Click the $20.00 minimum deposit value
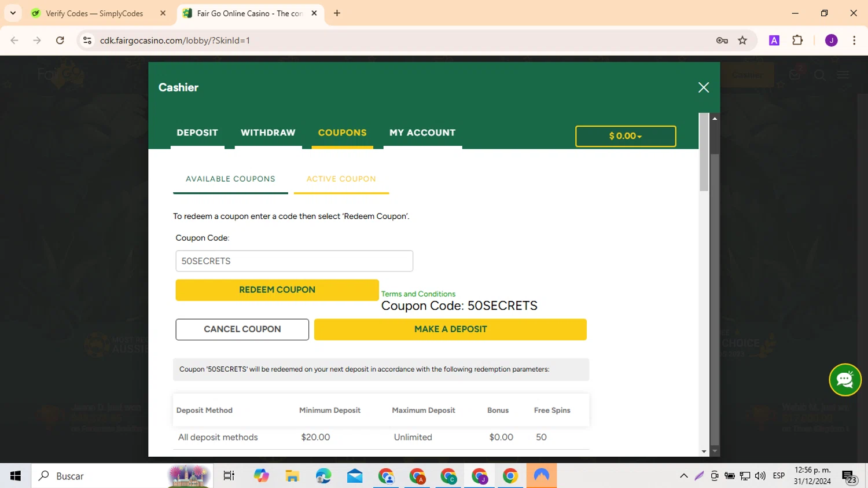Image resolution: width=868 pixels, height=488 pixels. tap(315, 438)
